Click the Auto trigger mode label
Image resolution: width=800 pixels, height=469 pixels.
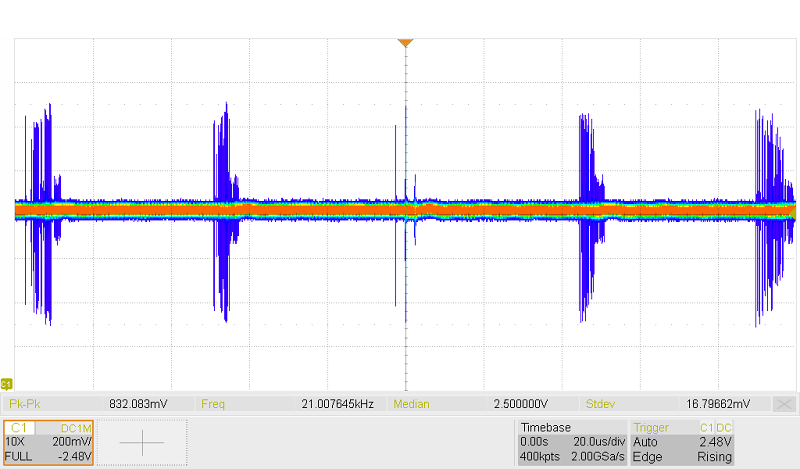646,441
